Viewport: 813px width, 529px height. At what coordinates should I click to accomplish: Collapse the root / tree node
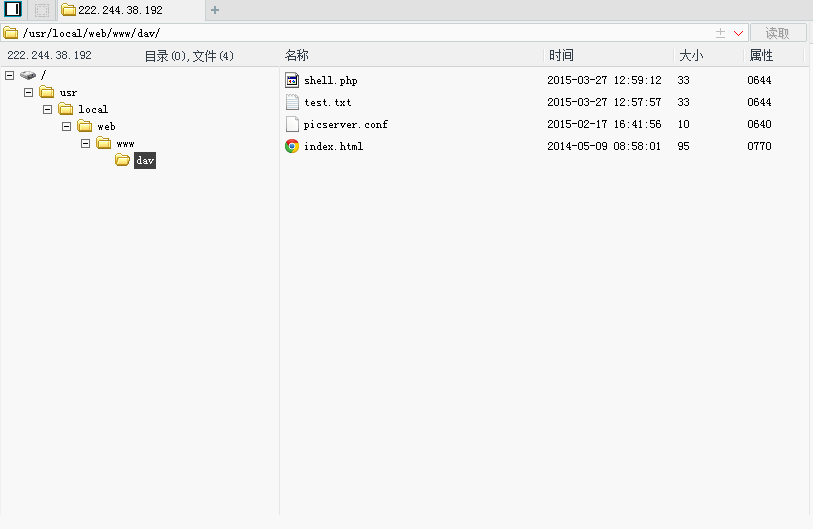[9, 76]
